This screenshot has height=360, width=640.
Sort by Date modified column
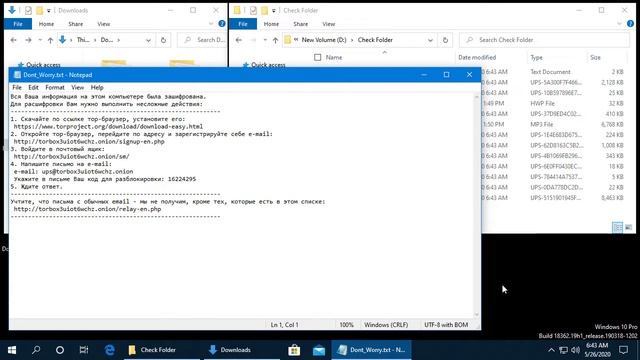(477, 58)
